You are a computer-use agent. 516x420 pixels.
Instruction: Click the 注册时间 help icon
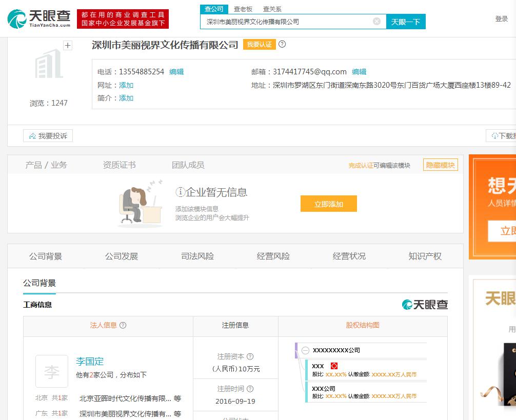pyautogui.click(x=250, y=389)
